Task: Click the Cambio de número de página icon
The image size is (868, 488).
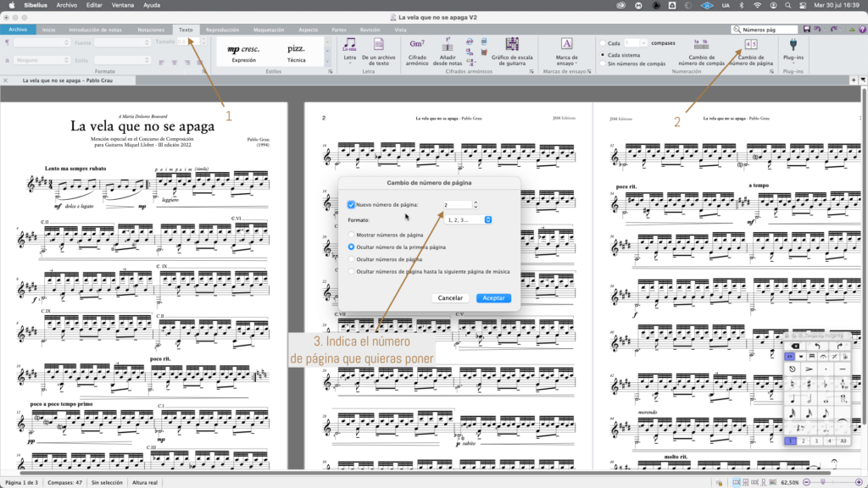Action: [751, 44]
